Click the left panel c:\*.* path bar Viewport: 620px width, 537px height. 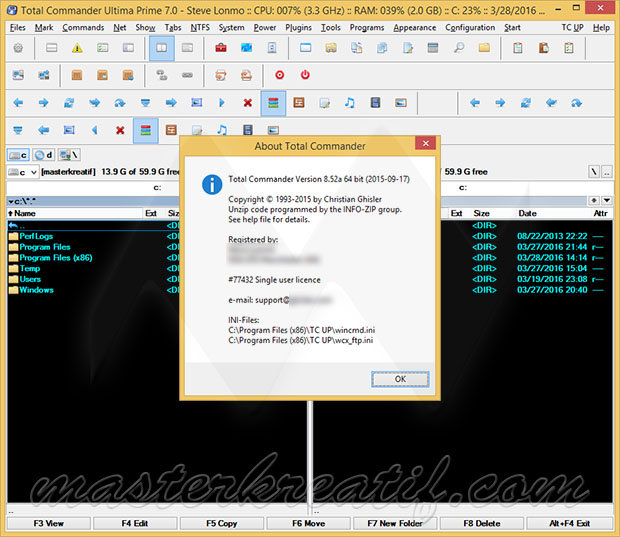pyautogui.click(x=93, y=201)
